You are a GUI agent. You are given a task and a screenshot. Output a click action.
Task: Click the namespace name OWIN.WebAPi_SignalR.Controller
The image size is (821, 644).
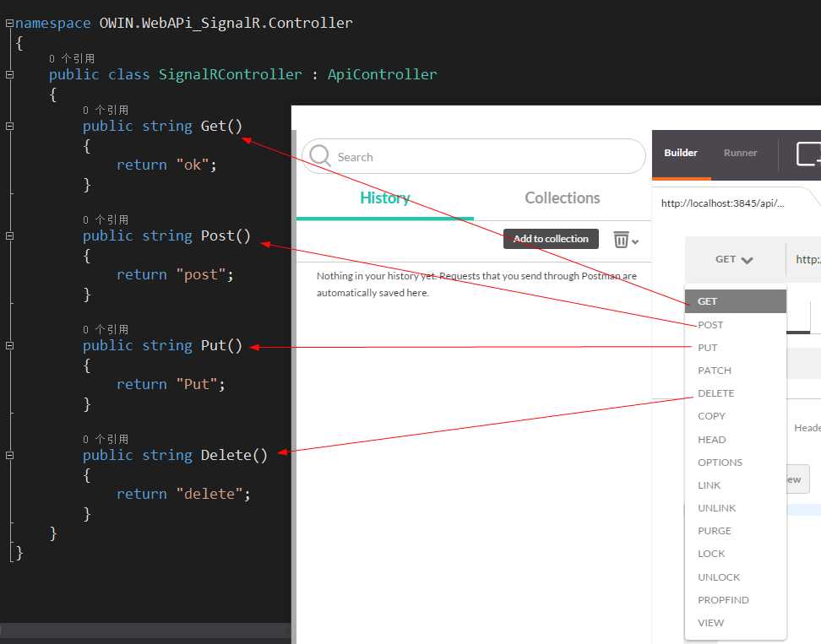pyautogui.click(x=226, y=24)
